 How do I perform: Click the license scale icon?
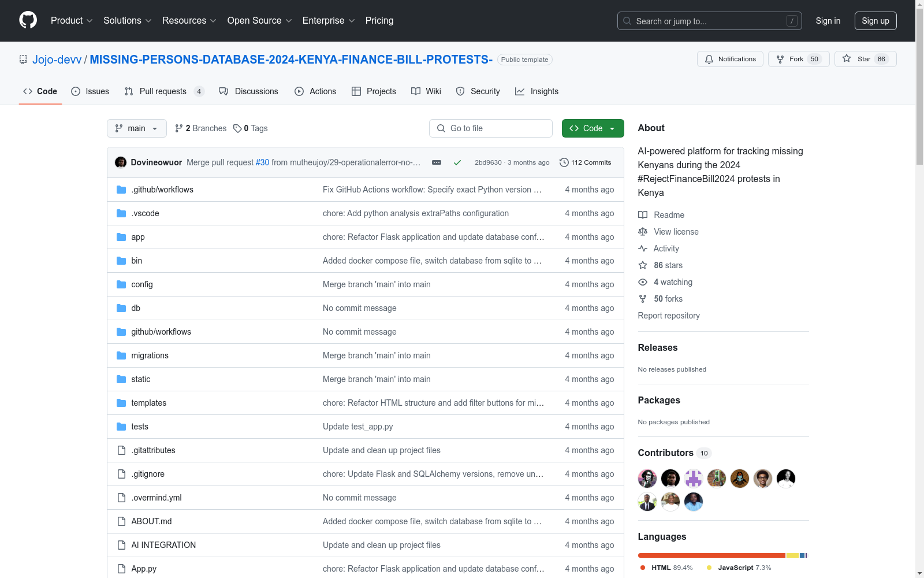tap(643, 232)
